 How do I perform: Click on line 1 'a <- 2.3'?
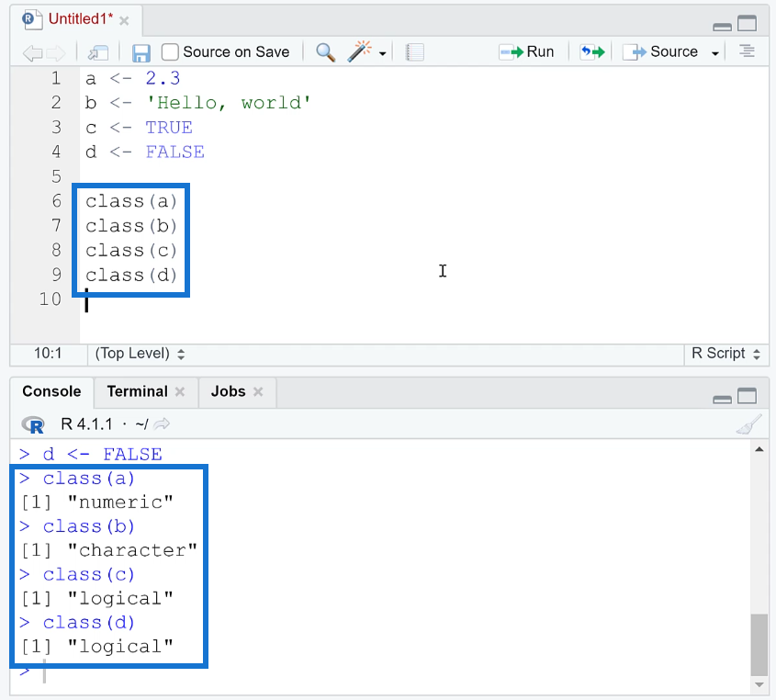[x=132, y=78]
